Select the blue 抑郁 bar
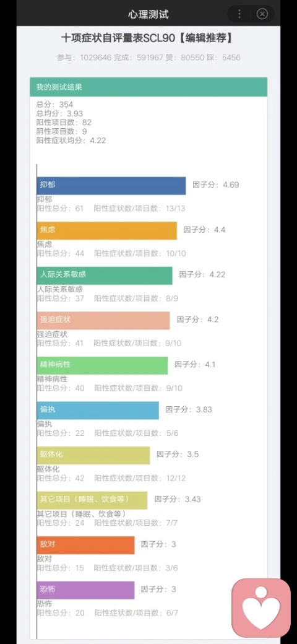297x644 pixels. (111, 186)
